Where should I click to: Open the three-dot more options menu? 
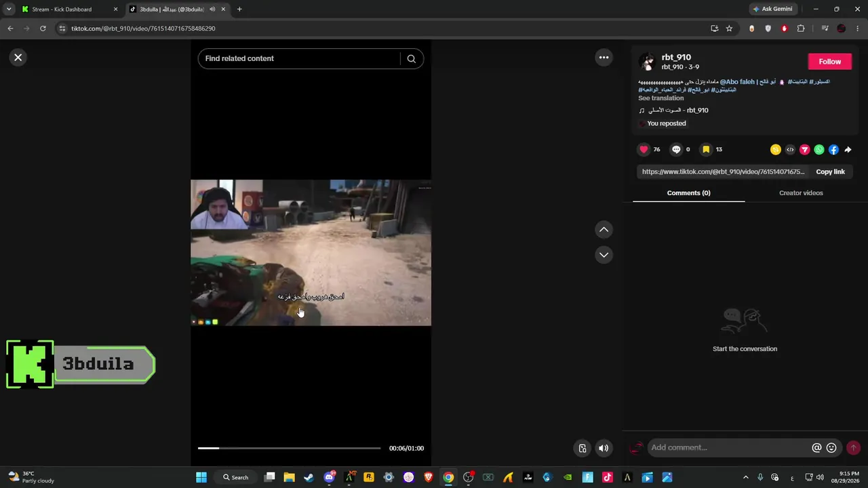[604, 58]
